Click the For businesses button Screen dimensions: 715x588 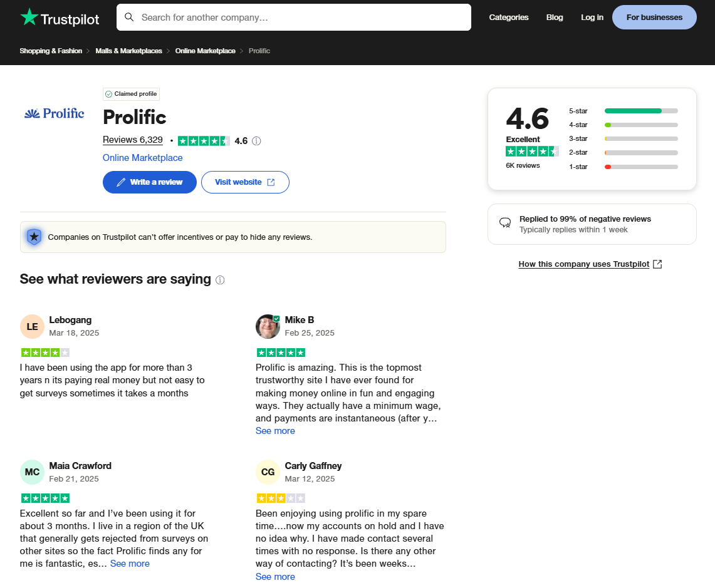coord(654,18)
